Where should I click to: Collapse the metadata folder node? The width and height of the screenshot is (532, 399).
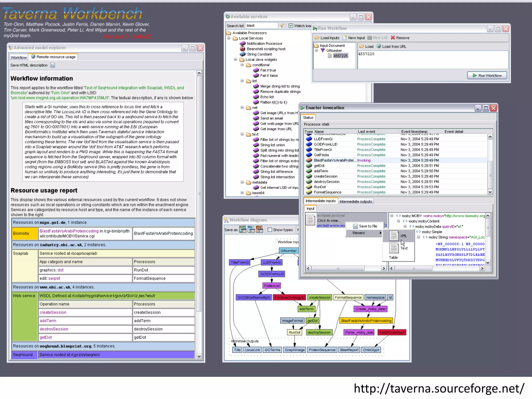(242, 182)
